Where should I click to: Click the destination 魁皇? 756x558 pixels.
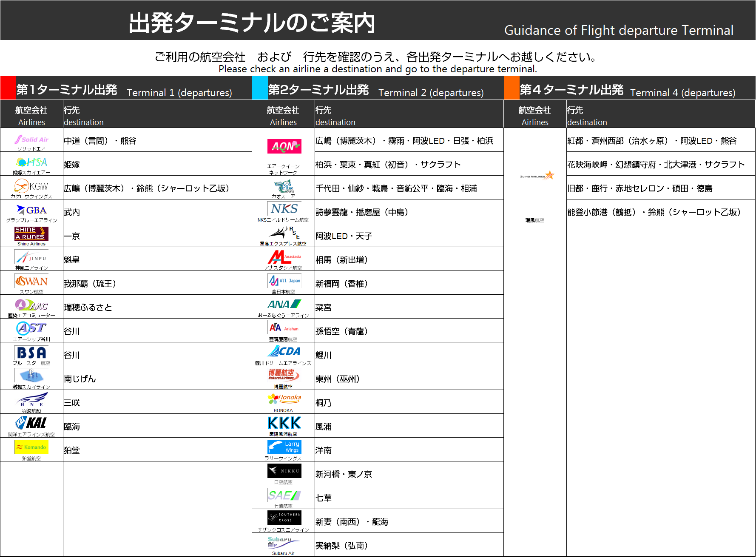pyautogui.click(x=72, y=260)
